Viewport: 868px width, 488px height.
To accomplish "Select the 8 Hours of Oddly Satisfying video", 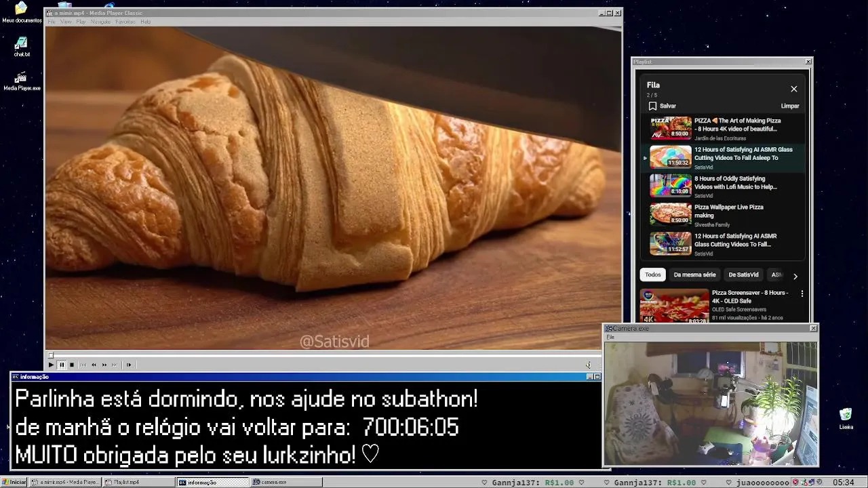I will [723, 186].
